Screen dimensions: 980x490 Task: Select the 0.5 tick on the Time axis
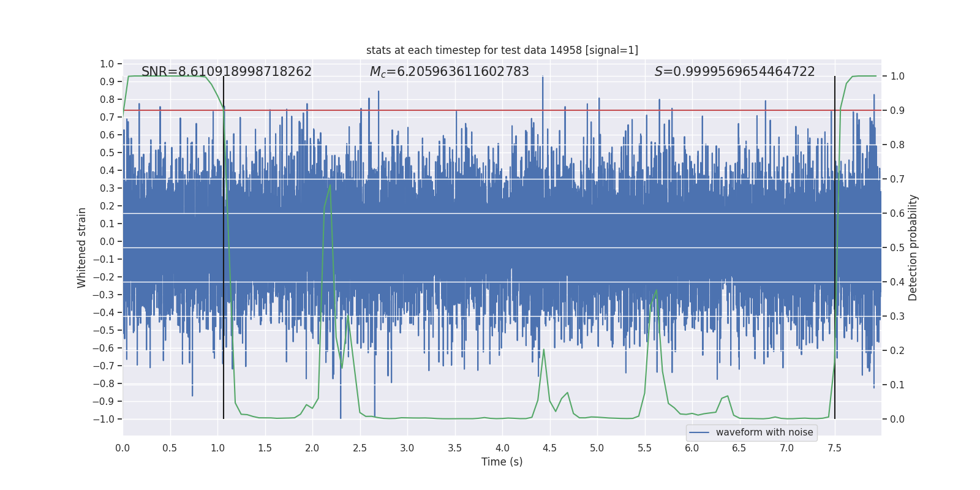point(170,448)
